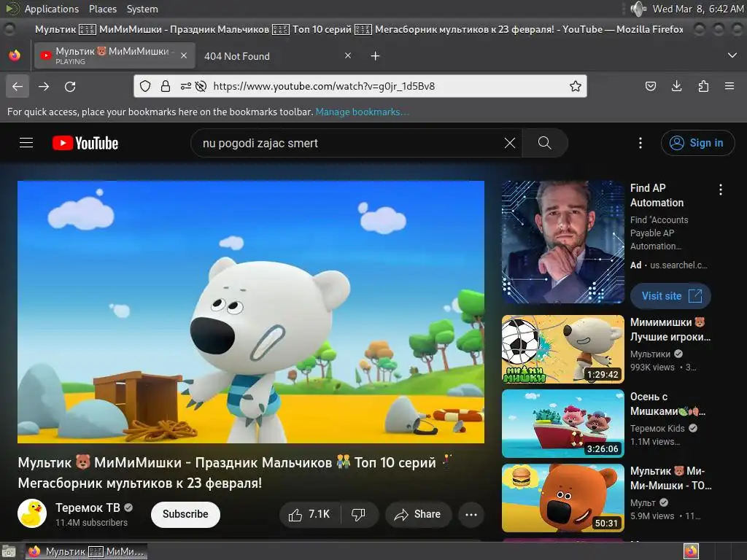Open the YouTube settings three-dot menu
The height and width of the screenshot is (560, 747).
point(640,143)
